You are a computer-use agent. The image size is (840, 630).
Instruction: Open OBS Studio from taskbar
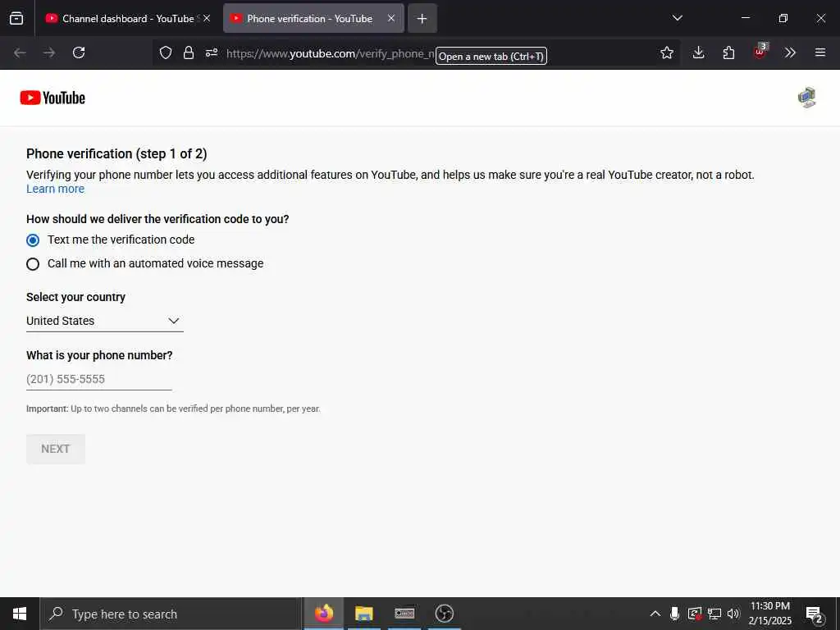point(444,614)
